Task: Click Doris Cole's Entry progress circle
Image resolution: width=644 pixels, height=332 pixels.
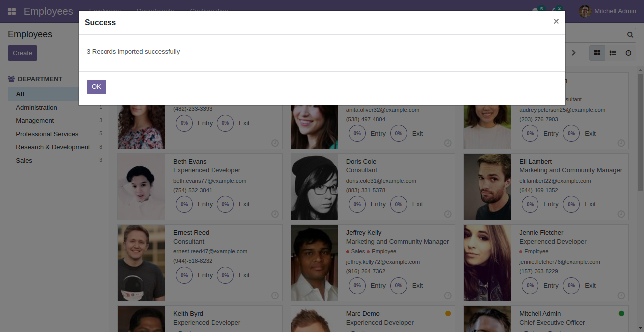Action: (x=357, y=204)
